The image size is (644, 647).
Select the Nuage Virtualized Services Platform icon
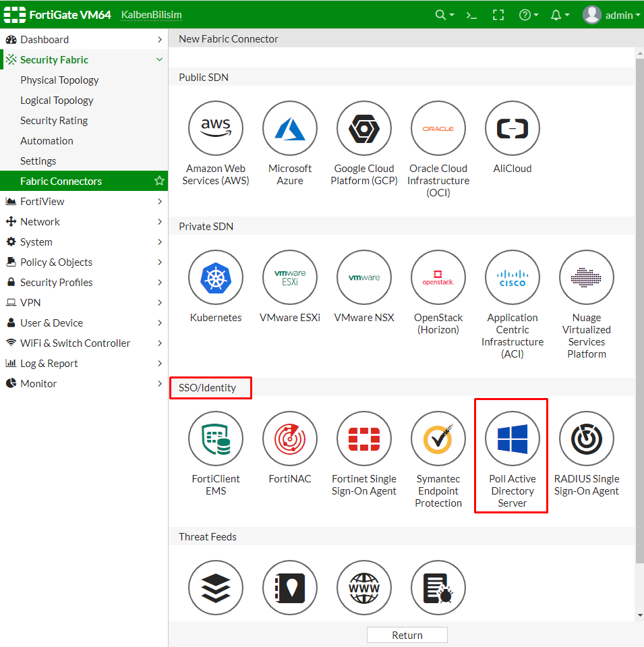[x=587, y=277]
